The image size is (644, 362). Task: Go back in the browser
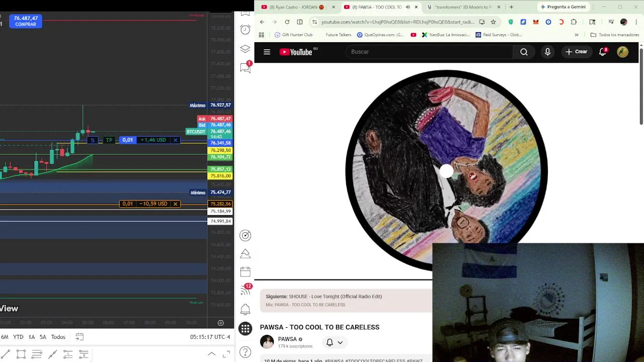pos(262,22)
